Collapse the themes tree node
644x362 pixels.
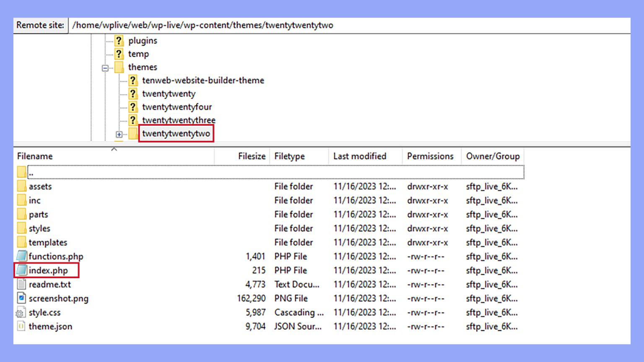(105, 68)
